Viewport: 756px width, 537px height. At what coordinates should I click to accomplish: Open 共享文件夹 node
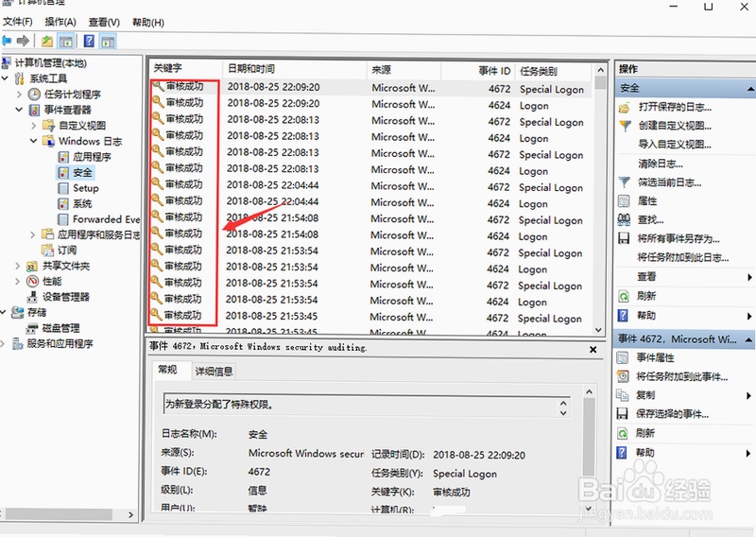(65, 266)
